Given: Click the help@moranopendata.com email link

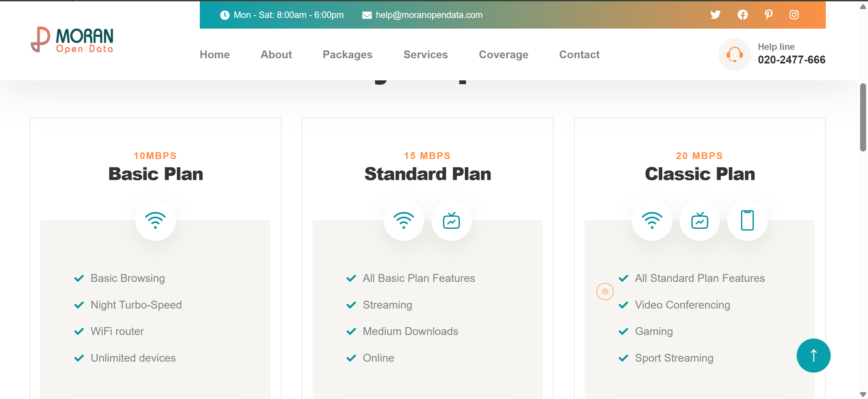Looking at the screenshot, I should (x=429, y=15).
